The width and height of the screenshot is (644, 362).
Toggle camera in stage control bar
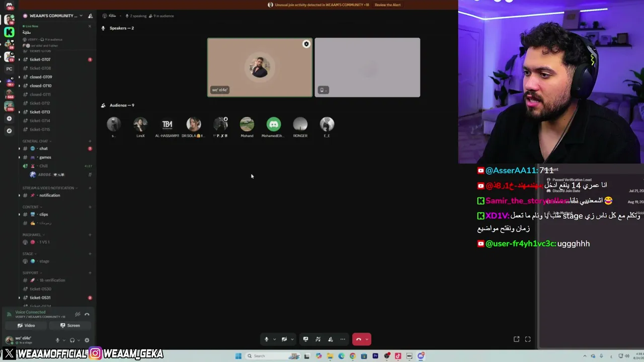284,339
